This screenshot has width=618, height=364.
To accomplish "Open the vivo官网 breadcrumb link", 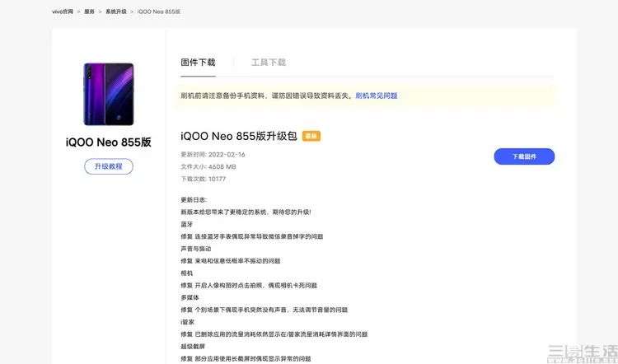I will (63, 12).
